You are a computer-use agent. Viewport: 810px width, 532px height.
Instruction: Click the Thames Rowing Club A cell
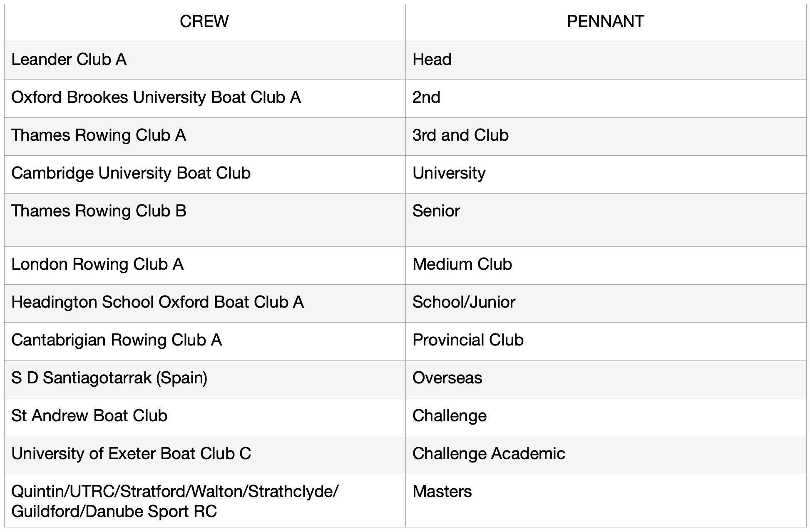click(99, 135)
